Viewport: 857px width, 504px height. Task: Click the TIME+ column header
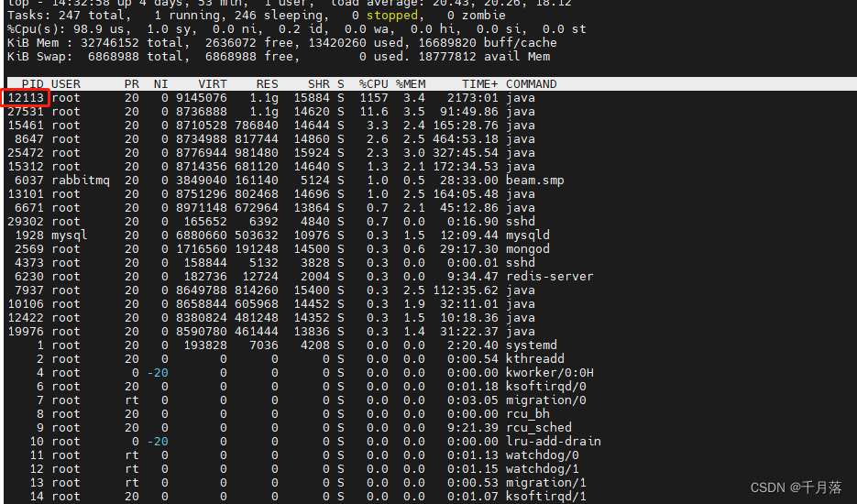pyautogui.click(x=480, y=84)
